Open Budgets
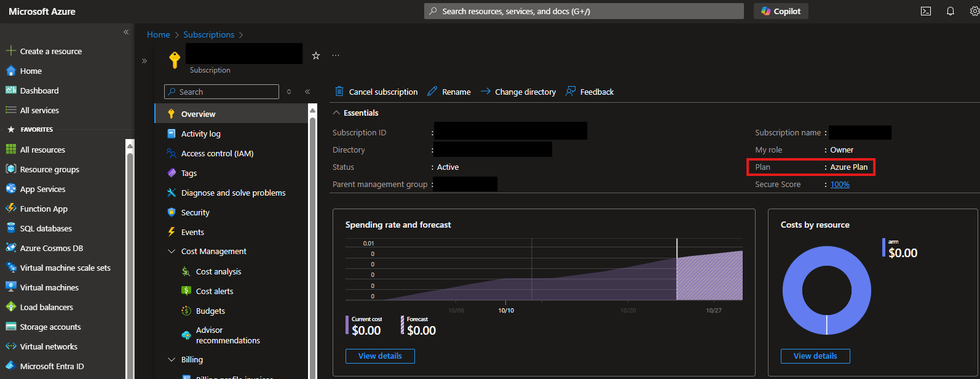 [210, 311]
